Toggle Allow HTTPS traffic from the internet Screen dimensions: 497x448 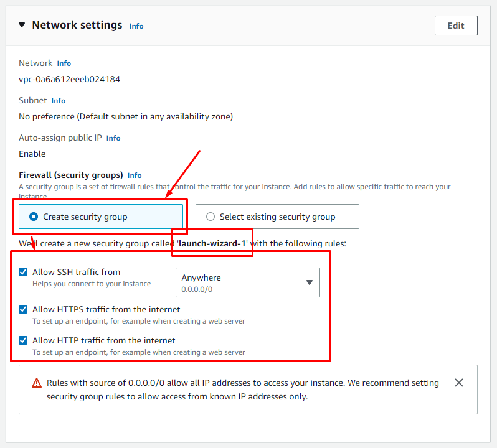(x=23, y=309)
